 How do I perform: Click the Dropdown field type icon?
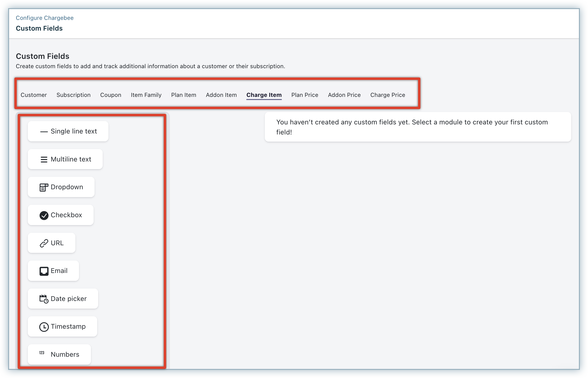44,188
